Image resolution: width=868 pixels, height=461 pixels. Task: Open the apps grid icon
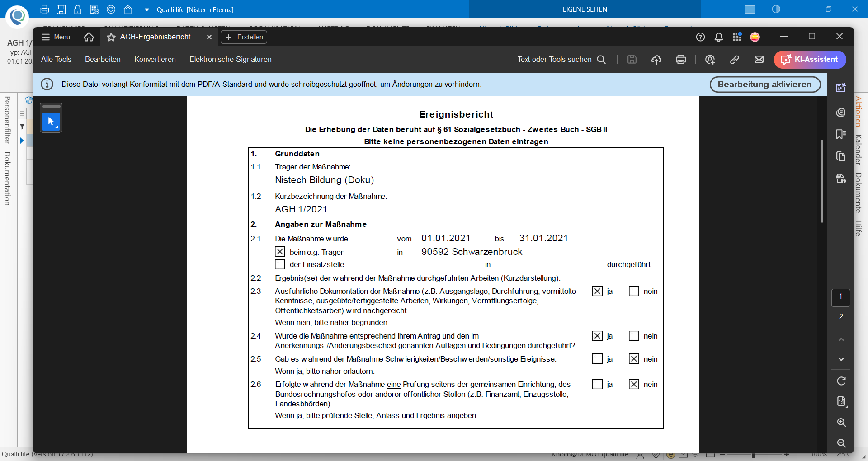(737, 37)
